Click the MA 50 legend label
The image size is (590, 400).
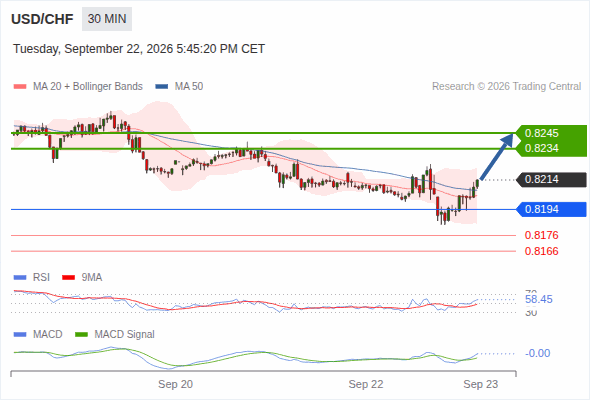coord(189,87)
